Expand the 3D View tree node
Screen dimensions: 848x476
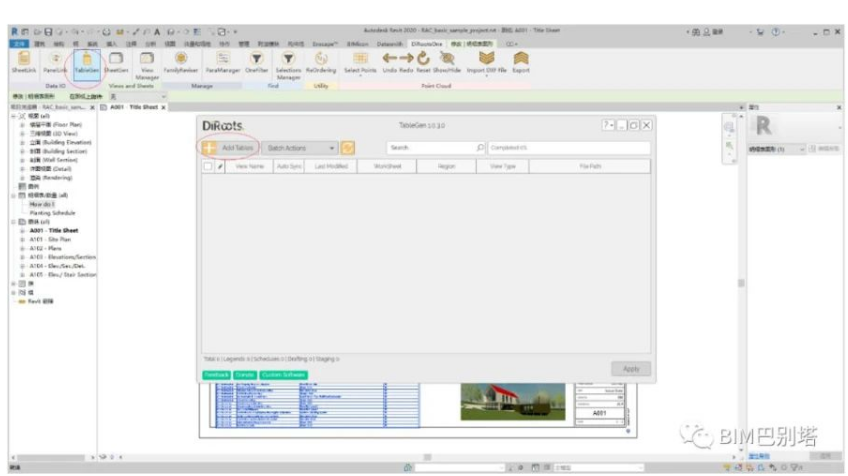pyautogui.click(x=22, y=134)
